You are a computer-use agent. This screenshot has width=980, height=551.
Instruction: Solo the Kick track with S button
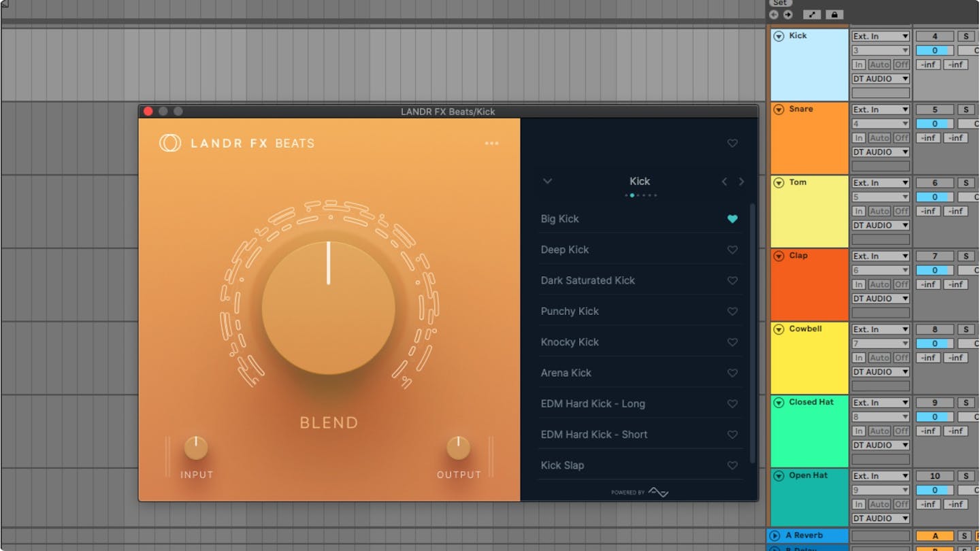(965, 36)
